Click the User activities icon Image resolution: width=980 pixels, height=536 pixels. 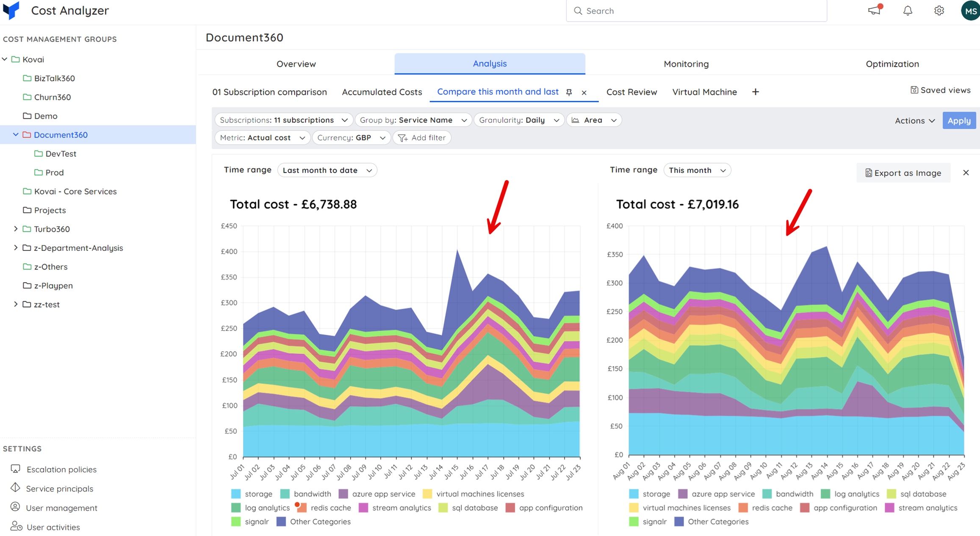[x=16, y=526]
